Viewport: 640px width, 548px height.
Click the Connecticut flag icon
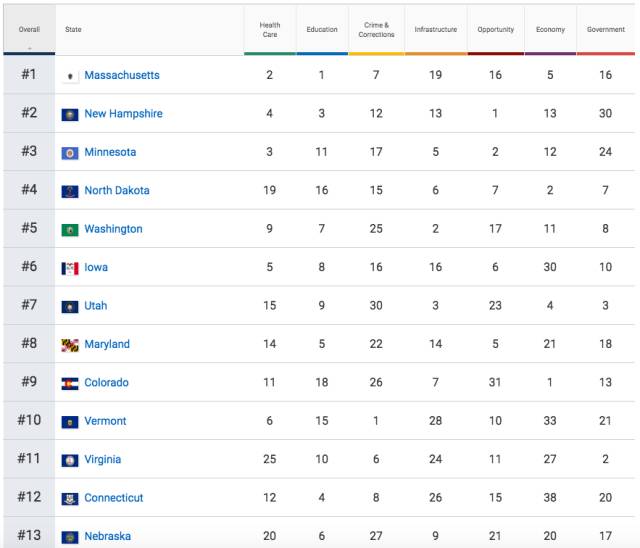pyautogui.click(x=70, y=498)
